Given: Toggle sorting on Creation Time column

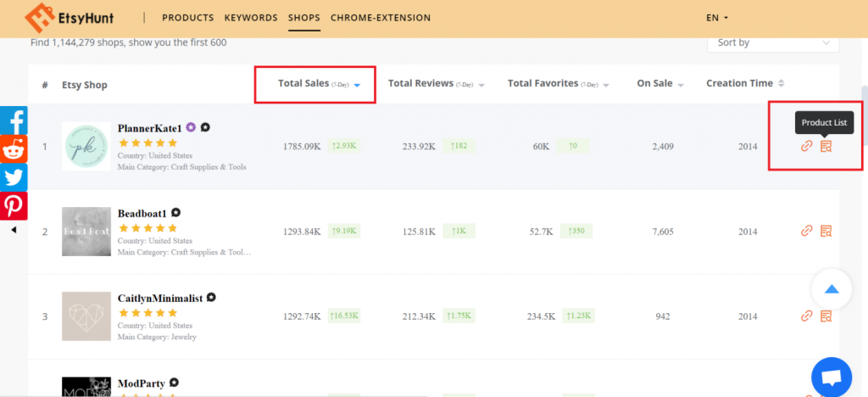Looking at the screenshot, I should click(x=744, y=83).
